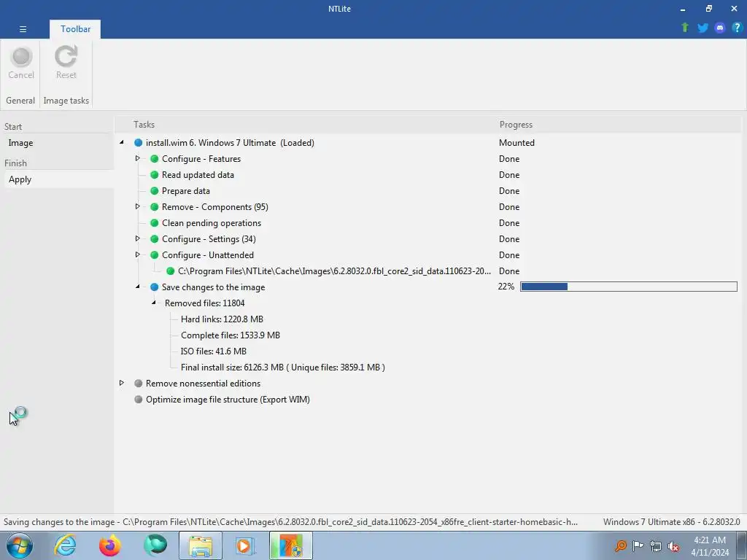
Task: Click green dot beside the Cache\Images path
Action: click(x=171, y=271)
